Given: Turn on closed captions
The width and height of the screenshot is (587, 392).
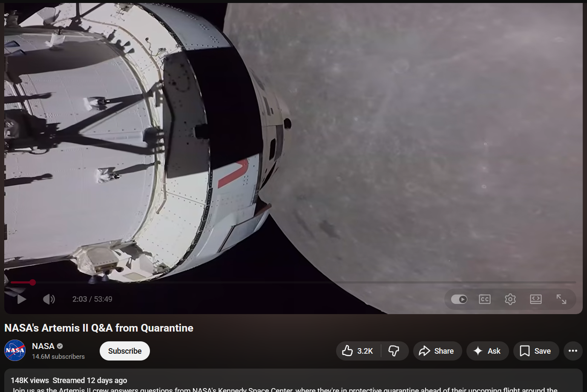Looking at the screenshot, I should [485, 299].
